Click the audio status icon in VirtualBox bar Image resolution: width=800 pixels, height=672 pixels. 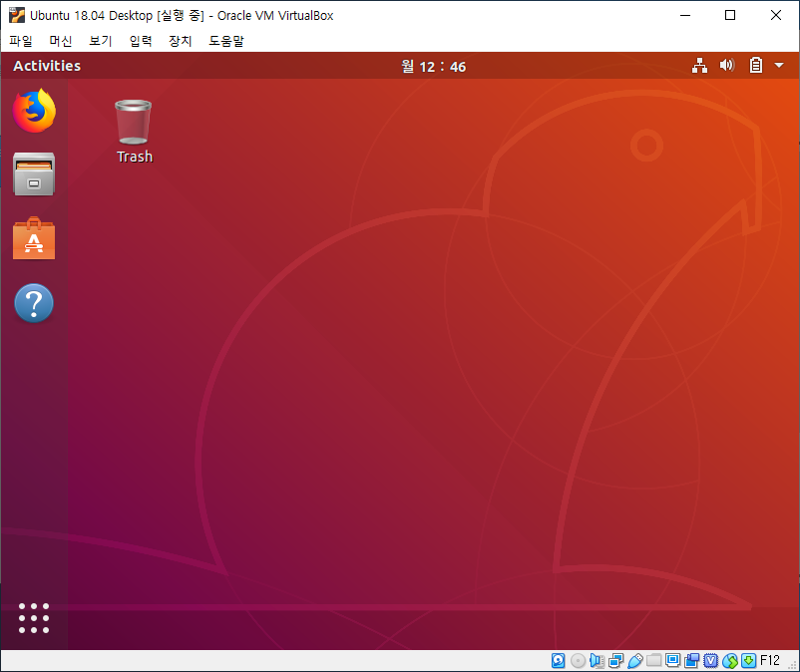coord(597,661)
